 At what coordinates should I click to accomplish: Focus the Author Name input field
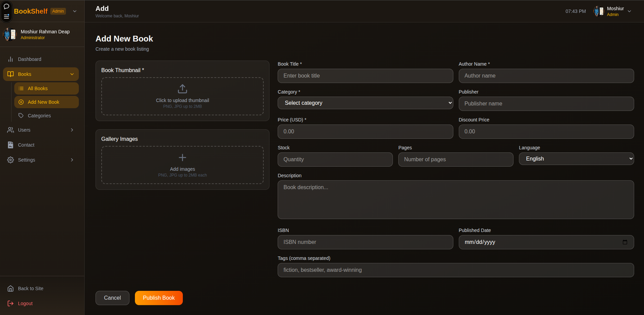[546, 76]
